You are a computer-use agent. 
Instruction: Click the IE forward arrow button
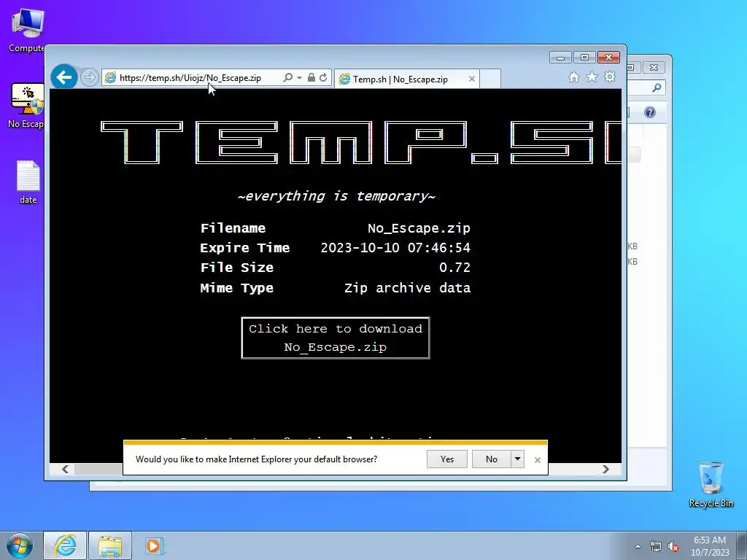[x=89, y=77]
